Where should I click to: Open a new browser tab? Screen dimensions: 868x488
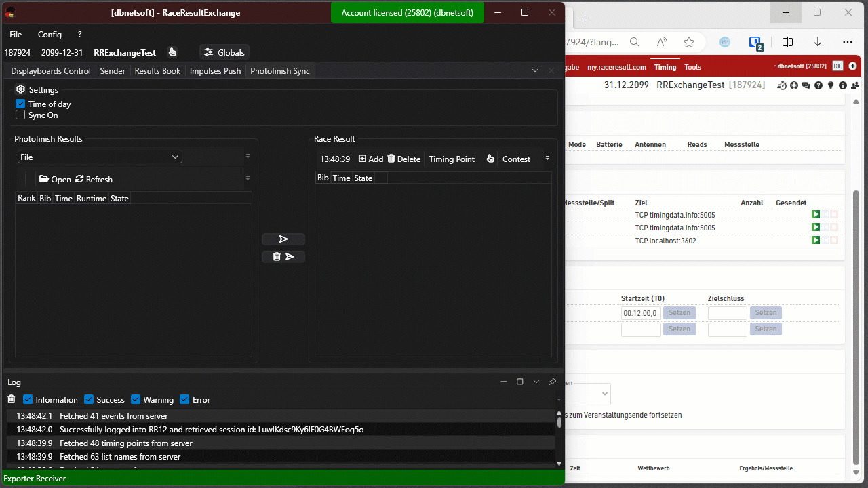point(585,18)
